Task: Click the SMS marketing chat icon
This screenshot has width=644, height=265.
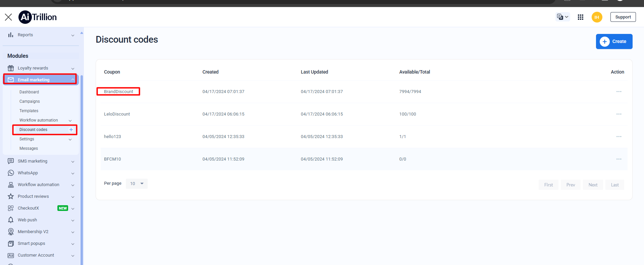Action: (11, 161)
